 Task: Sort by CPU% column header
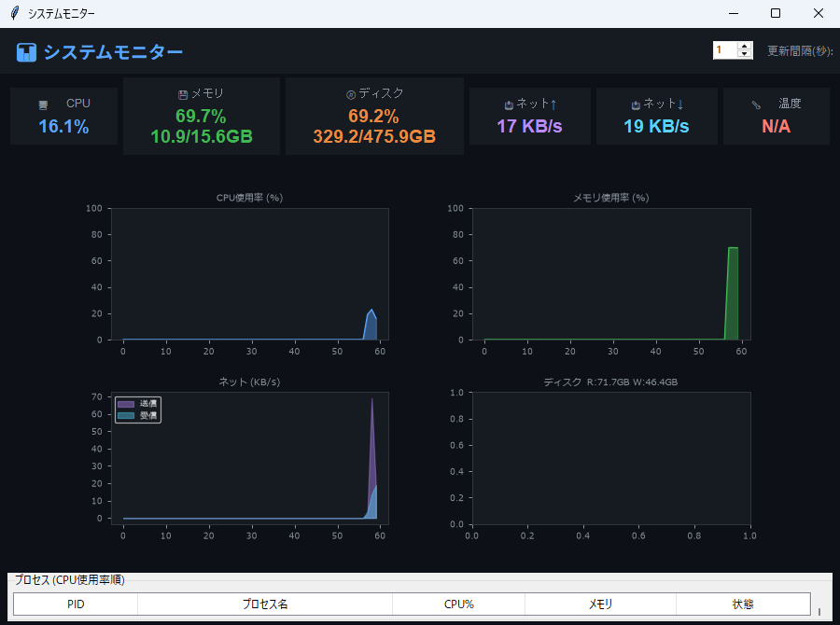pos(459,604)
